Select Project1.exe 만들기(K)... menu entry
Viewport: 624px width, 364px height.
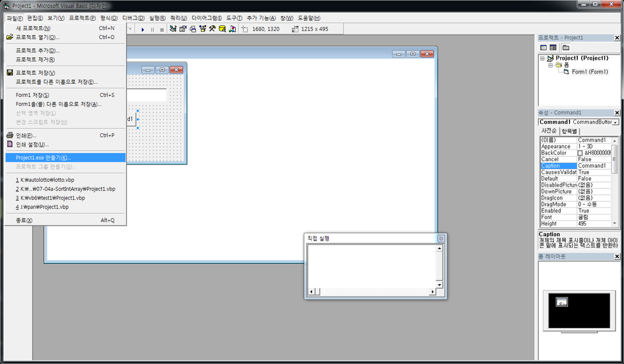(66, 157)
